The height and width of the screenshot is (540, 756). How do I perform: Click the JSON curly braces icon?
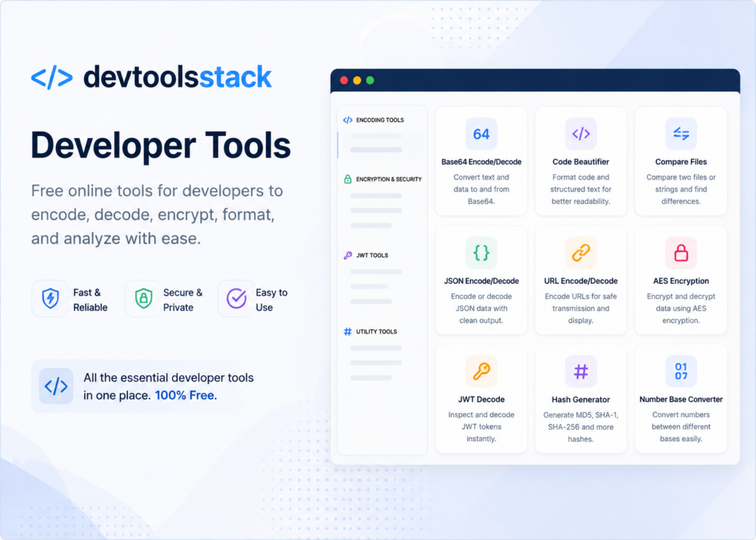coord(481,253)
